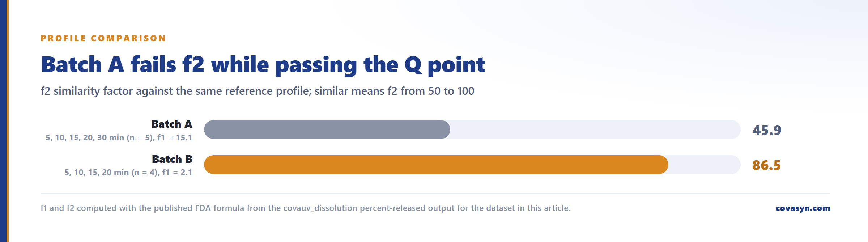
Task: Click the f1 = 15.1 text
Action: pos(175,138)
